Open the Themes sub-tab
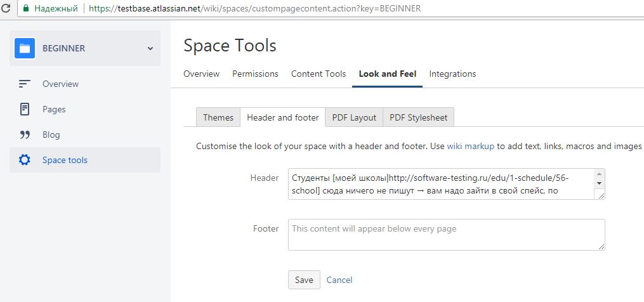The width and height of the screenshot is (644, 302). (218, 117)
